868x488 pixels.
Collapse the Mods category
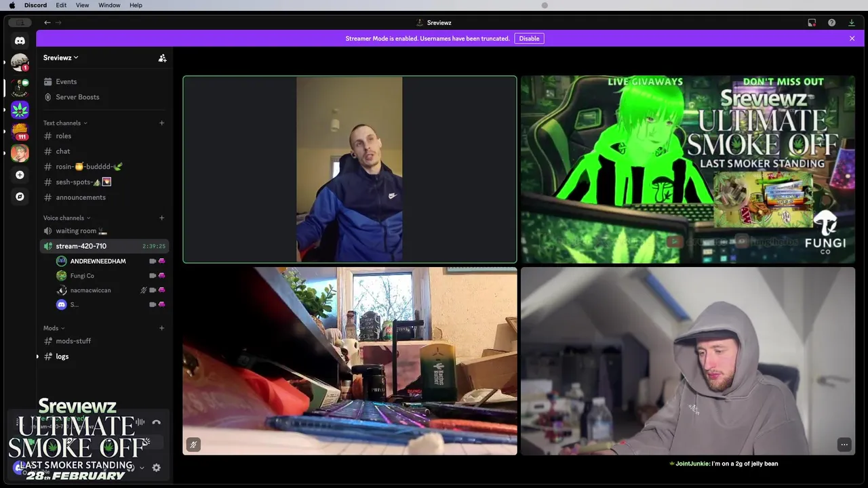point(54,328)
